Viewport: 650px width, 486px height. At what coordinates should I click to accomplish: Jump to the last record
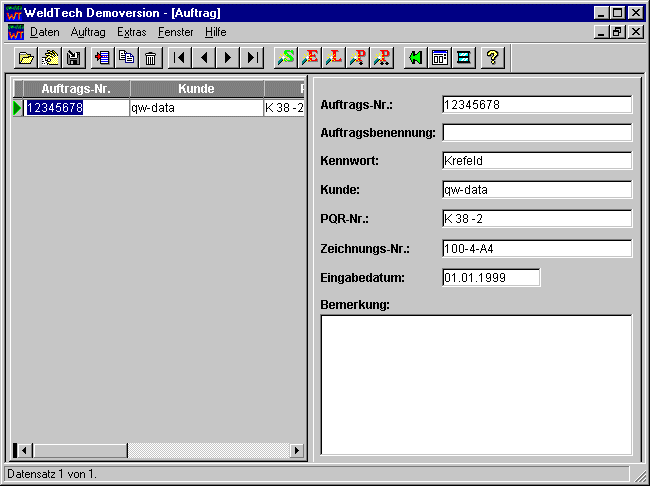(x=252, y=58)
